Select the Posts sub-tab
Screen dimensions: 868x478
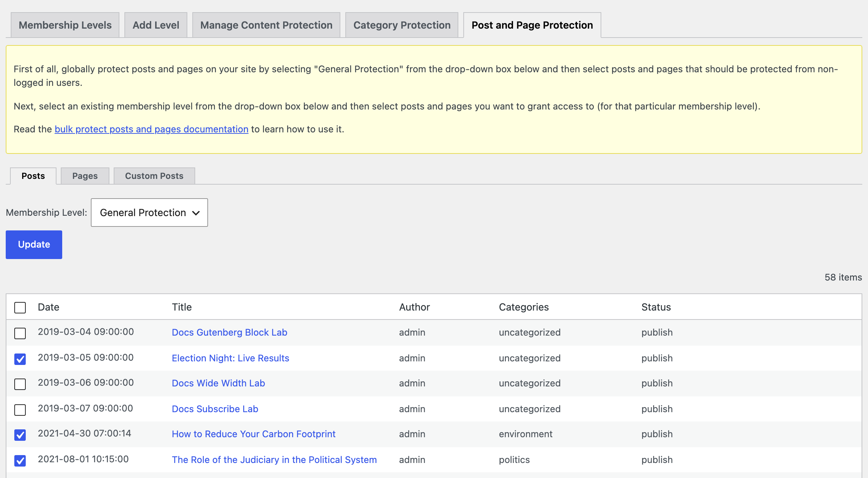tap(33, 176)
